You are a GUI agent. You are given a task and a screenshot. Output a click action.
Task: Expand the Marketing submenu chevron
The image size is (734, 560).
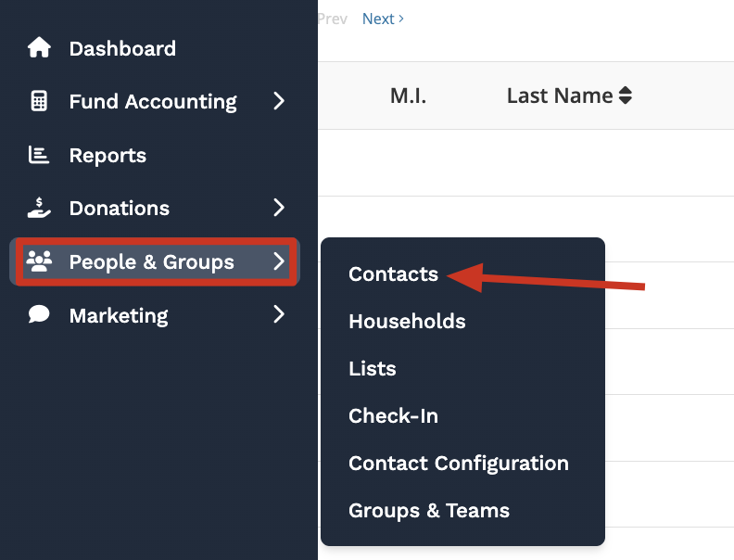279,315
